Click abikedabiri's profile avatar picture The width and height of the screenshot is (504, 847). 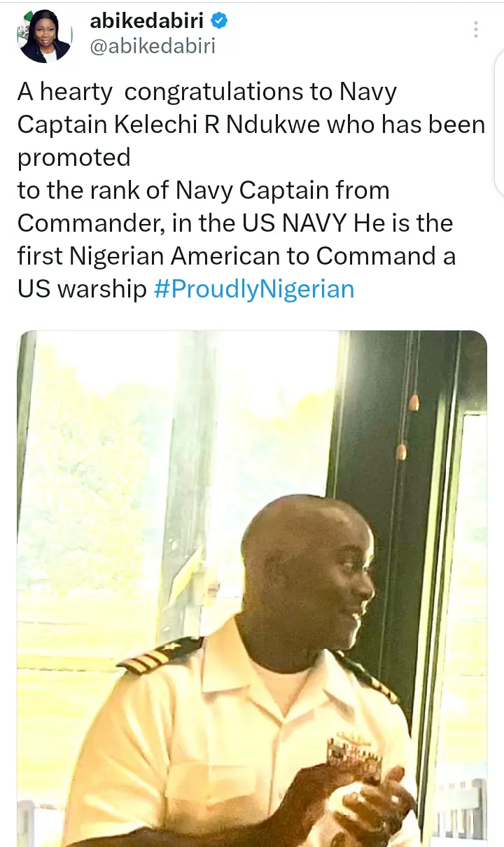44,35
